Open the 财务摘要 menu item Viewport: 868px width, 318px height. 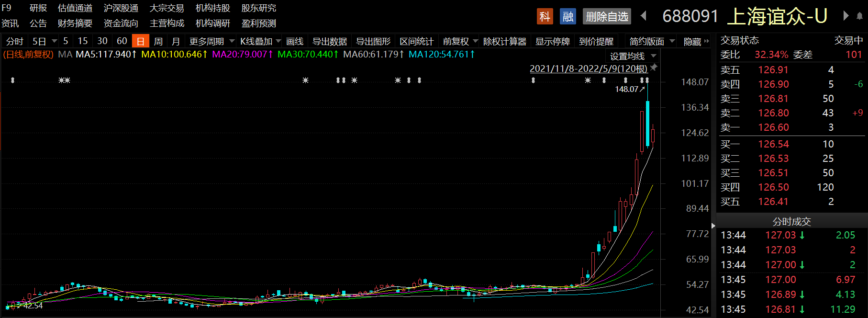click(75, 23)
